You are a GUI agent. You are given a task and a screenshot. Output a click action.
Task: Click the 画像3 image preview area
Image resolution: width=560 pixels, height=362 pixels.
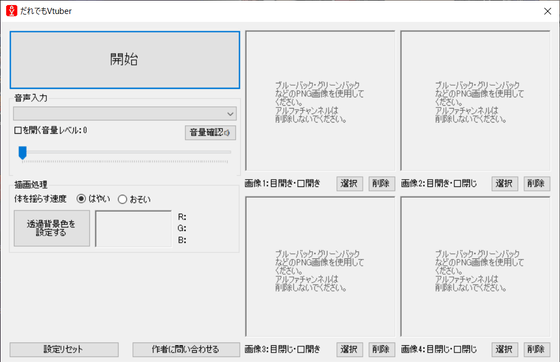tap(320, 267)
